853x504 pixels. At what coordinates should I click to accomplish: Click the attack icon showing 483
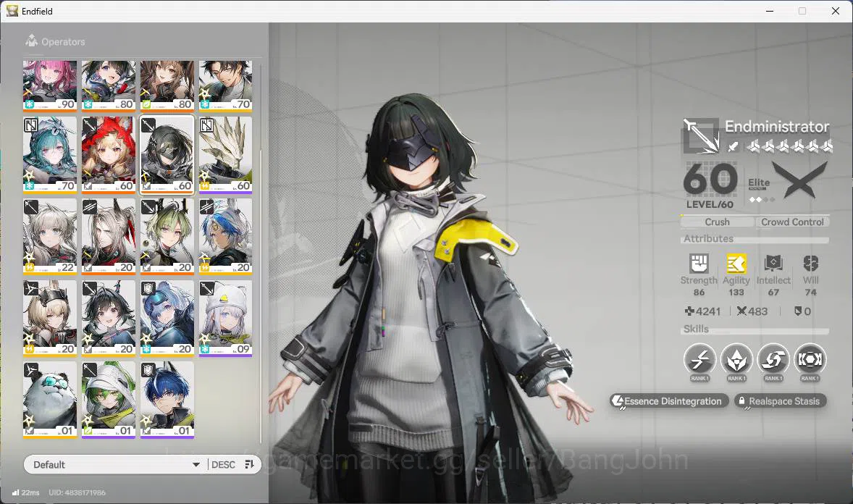[x=741, y=311]
